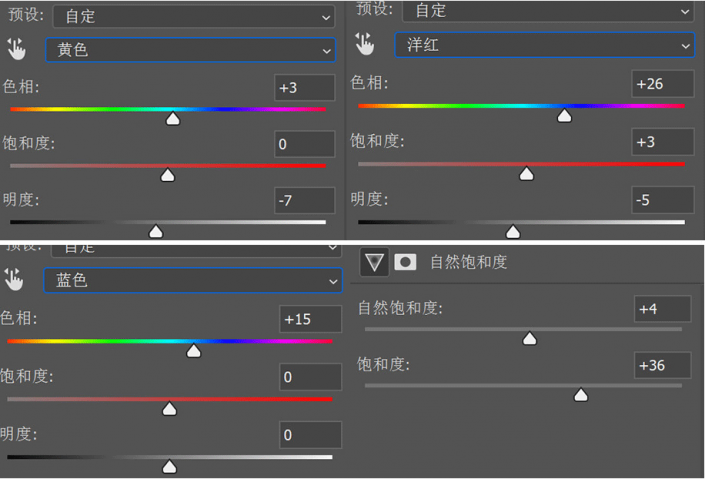Click the Vibrance panel 饱和度 slider handle
The height and width of the screenshot is (479, 705).
tap(581, 395)
